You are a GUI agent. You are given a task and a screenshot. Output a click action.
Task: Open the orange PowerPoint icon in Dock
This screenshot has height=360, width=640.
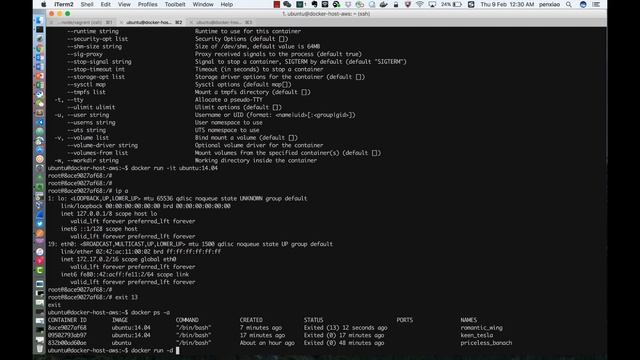tap(40, 76)
